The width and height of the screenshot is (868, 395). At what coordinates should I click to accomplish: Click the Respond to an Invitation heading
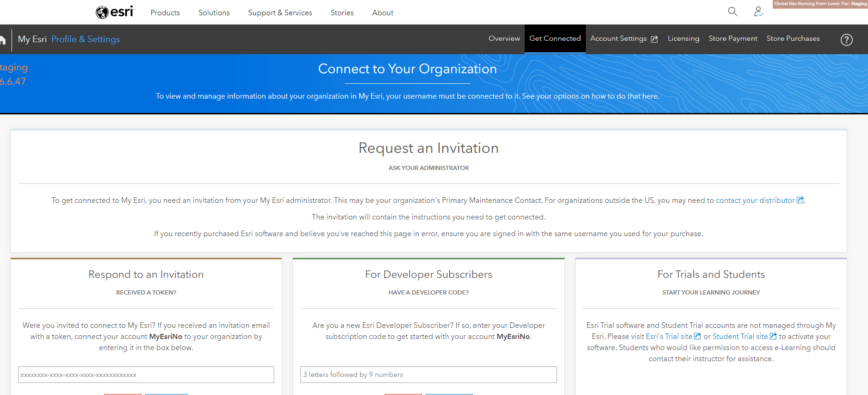[x=146, y=275]
